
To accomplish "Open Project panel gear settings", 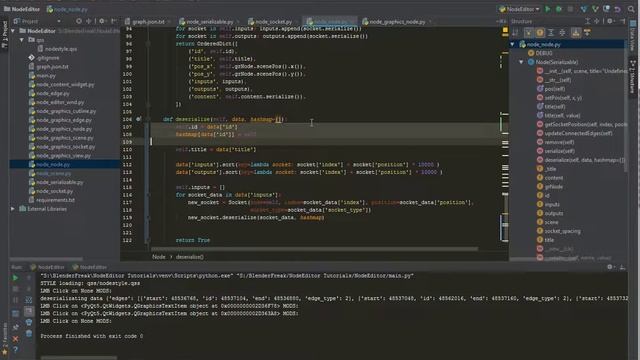I will [102, 21].
